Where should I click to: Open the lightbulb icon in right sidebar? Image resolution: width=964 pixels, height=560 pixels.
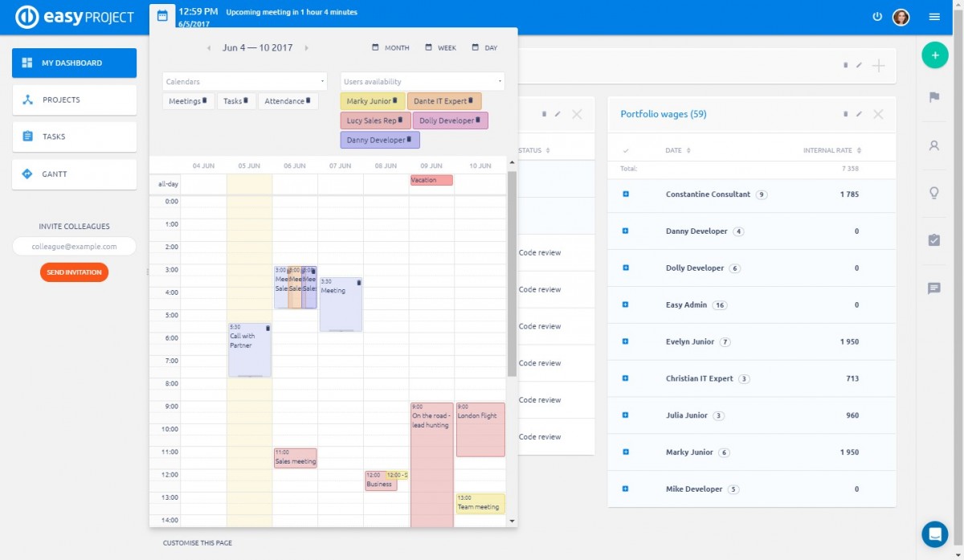pos(934,193)
